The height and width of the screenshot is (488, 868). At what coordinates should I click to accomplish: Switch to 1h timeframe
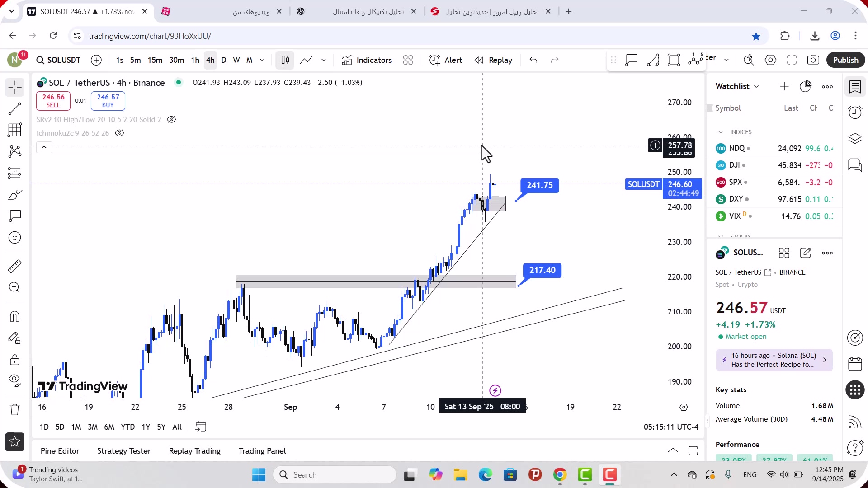[195, 60]
